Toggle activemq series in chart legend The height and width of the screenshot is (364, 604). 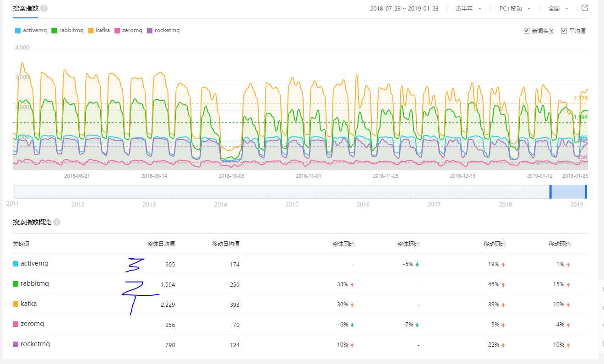coord(31,31)
